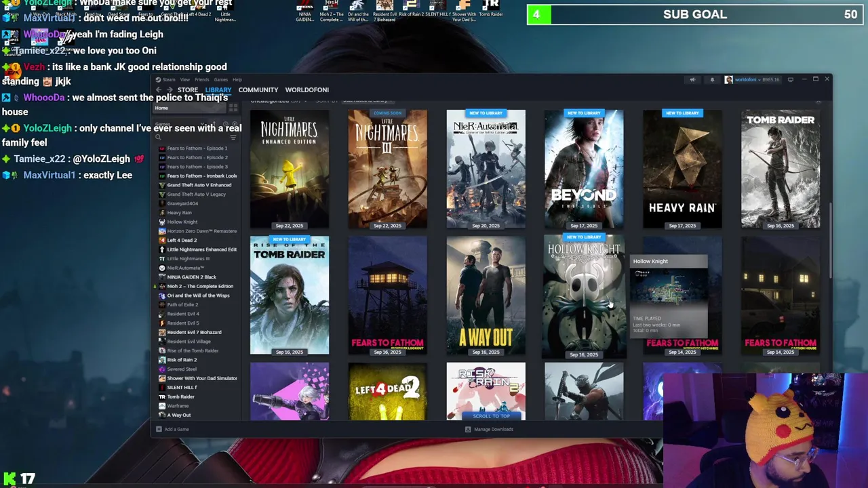Open the Games menu
This screenshot has height=488, width=868.
click(x=221, y=79)
